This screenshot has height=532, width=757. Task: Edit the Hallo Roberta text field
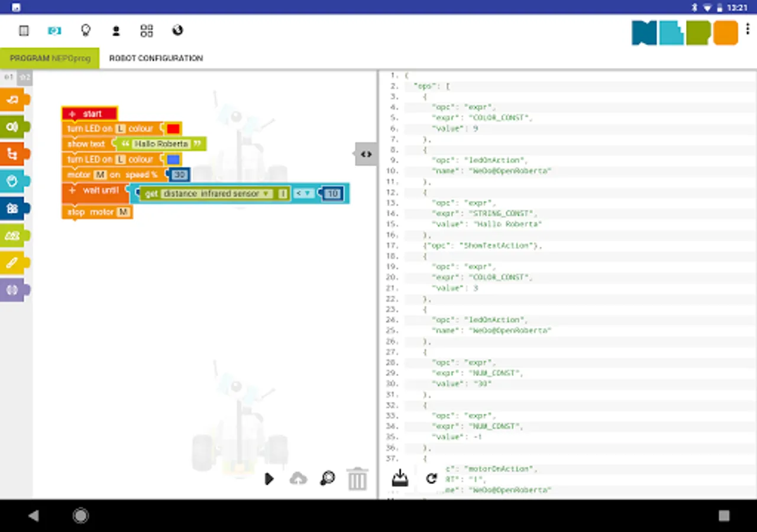point(161,144)
